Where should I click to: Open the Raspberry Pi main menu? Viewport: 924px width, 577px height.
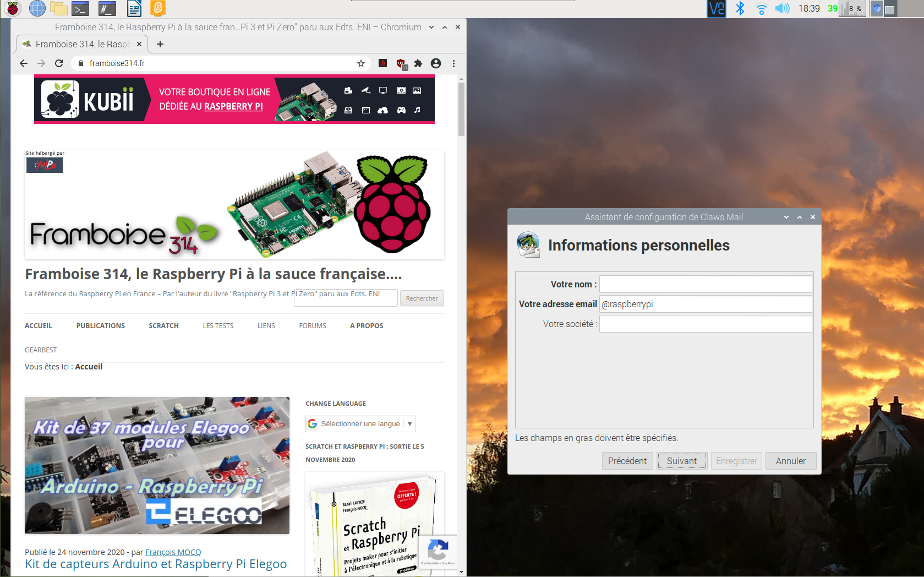pos(13,8)
